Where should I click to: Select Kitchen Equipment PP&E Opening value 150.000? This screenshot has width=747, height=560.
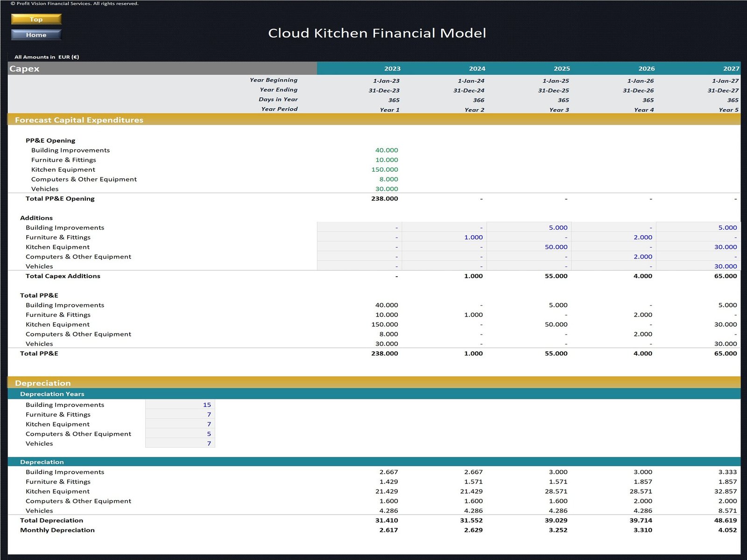pyautogui.click(x=384, y=169)
